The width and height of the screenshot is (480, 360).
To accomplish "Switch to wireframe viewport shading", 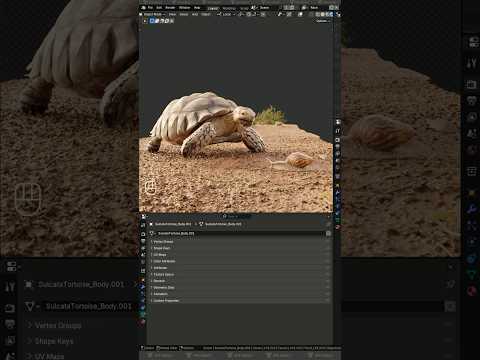I will coord(318,14).
